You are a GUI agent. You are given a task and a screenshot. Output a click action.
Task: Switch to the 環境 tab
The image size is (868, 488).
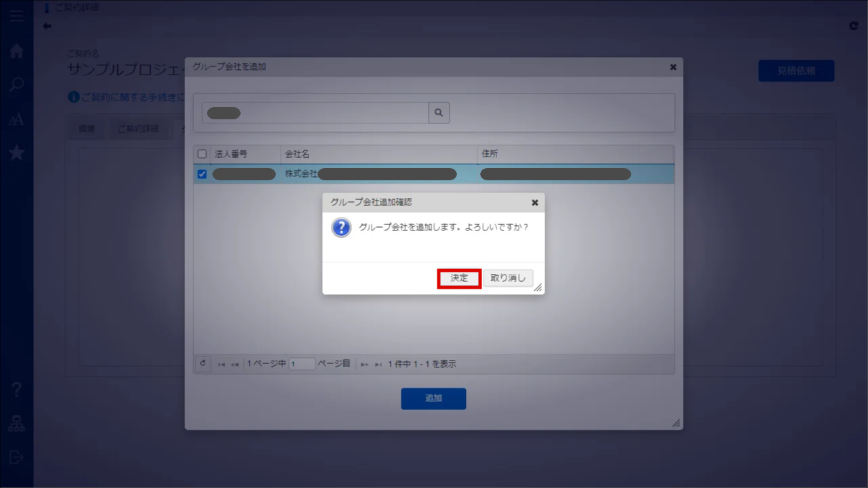pyautogui.click(x=86, y=129)
